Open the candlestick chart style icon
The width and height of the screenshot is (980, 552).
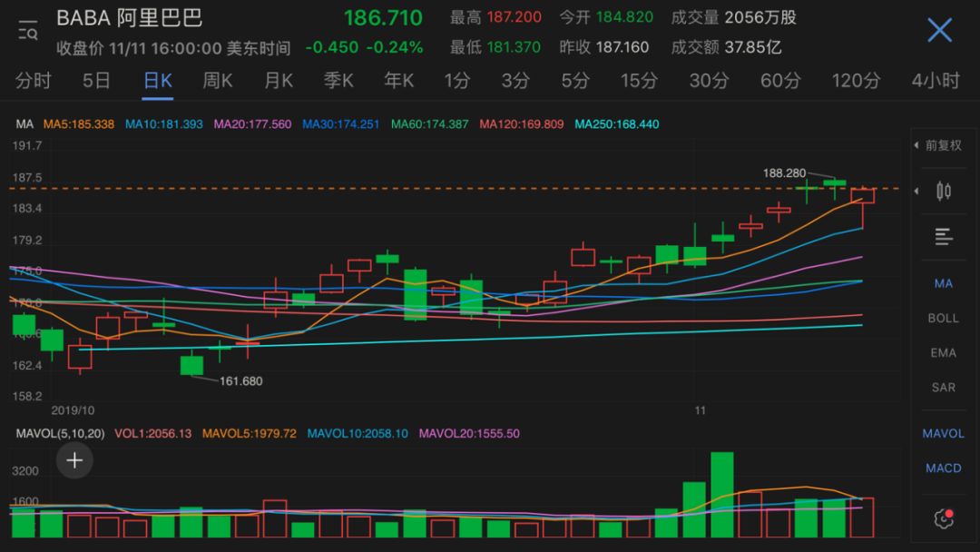click(943, 191)
